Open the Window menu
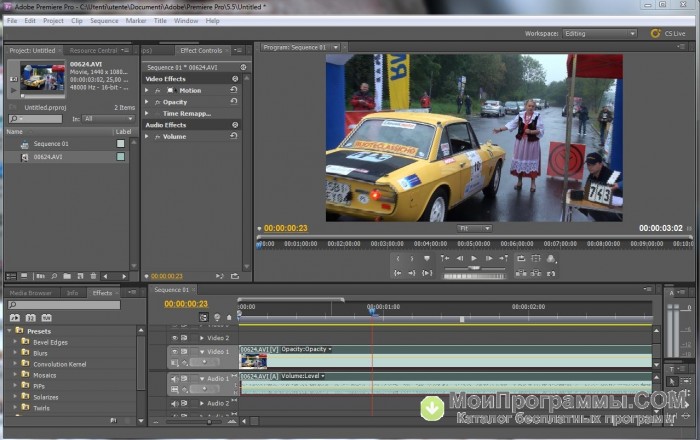This screenshot has height=440, width=700. click(x=186, y=21)
